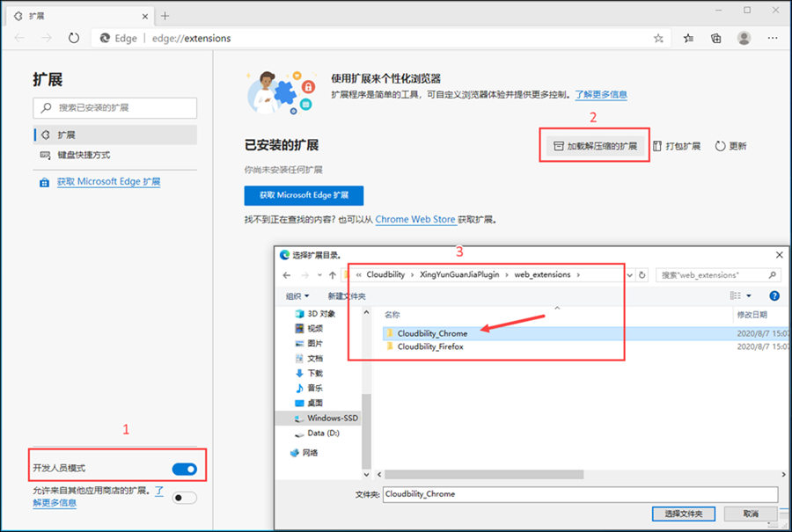The width and height of the screenshot is (792, 532).
Task: Click 加载解压缩的扩展 button
Action: (x=595, y=146)
